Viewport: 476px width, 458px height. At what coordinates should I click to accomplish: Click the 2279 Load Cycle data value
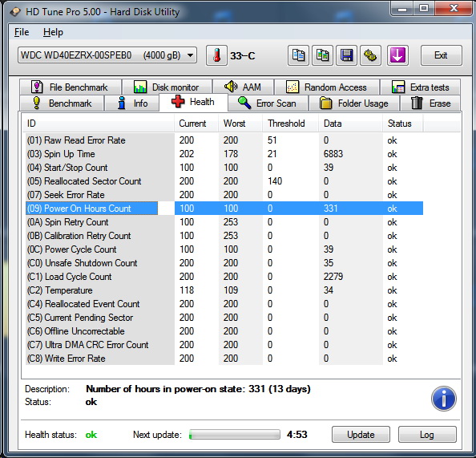click(333, 277)
